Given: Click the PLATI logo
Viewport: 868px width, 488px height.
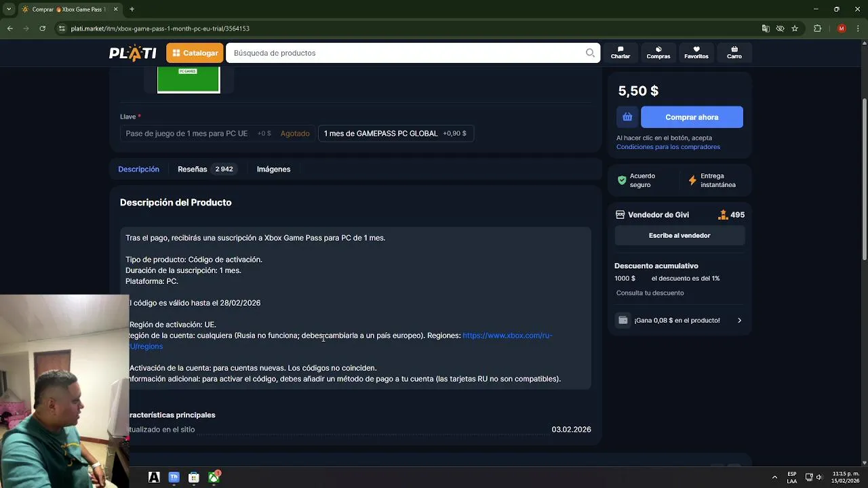Looking at the screenshot, I should [x=133, y=53].
